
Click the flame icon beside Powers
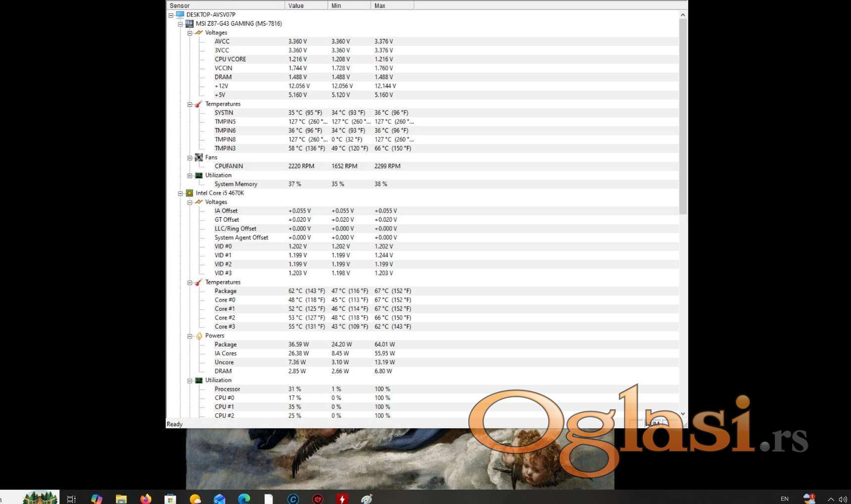(x=199, y=336)
